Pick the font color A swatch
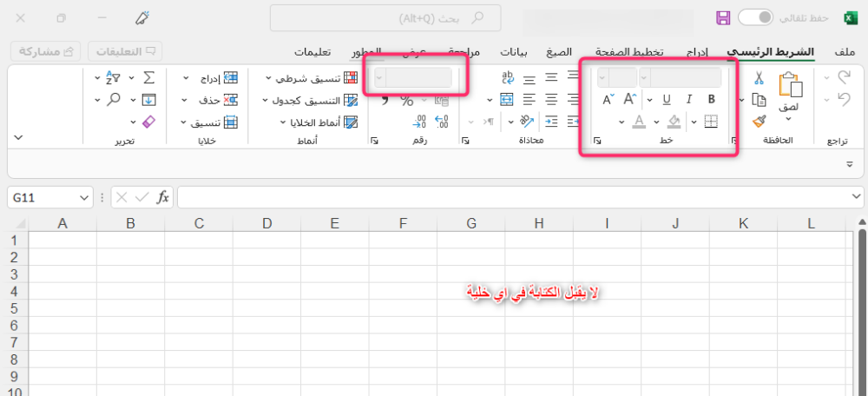Screen dimensions: 868x396 click(x=639, y=122)
